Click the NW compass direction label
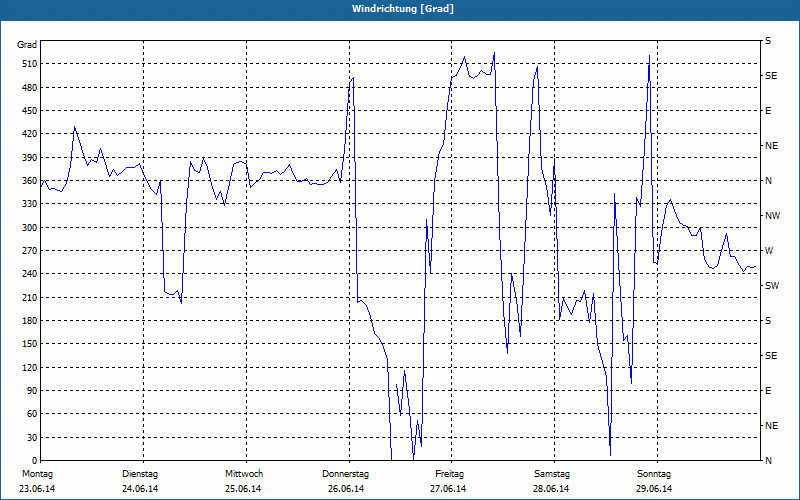This screenshot has height=500, width=800. click(x=772, y=216)
